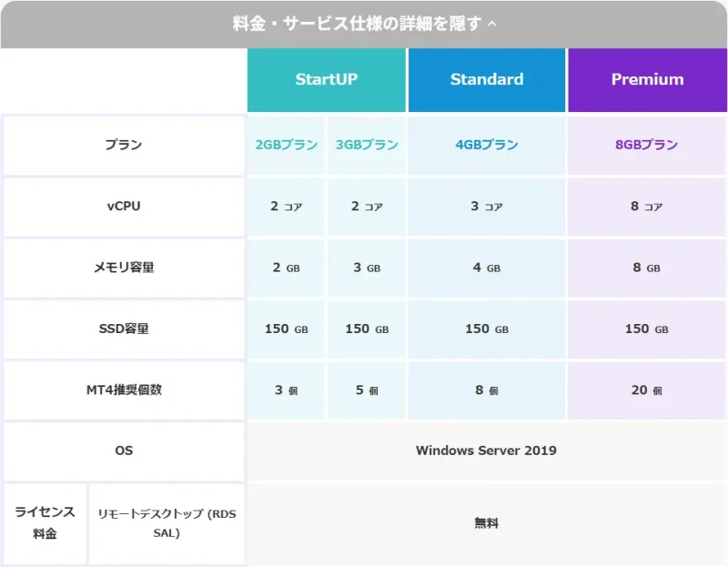Screen dimensions: 728x567
Task: Click the 8 GB memory cell under Premium
Action: coord(647,268)
